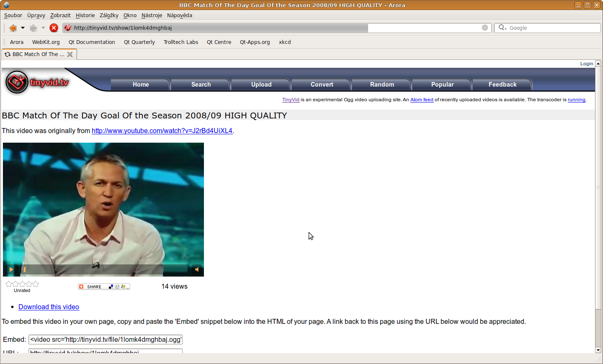
Task: Open the Nástroje menu
Action: coord(152,15)
